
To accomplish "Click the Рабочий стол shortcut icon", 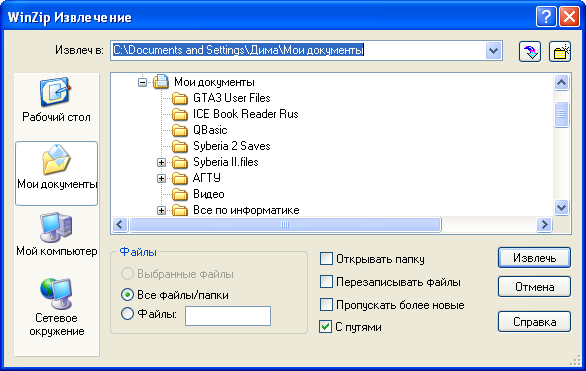I will (x=56, y=92).
